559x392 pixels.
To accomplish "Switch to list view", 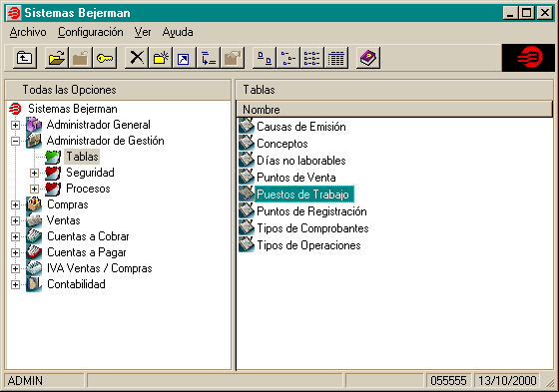I will [311, 58].
